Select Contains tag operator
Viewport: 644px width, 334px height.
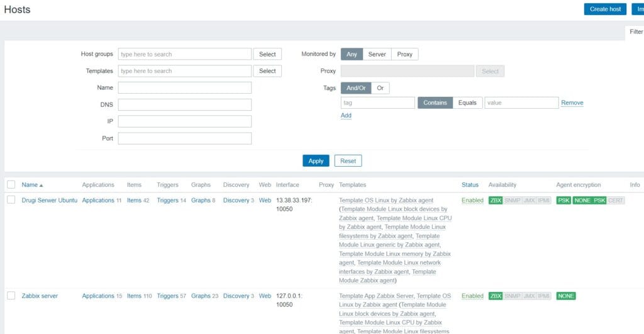pos(435,103)
